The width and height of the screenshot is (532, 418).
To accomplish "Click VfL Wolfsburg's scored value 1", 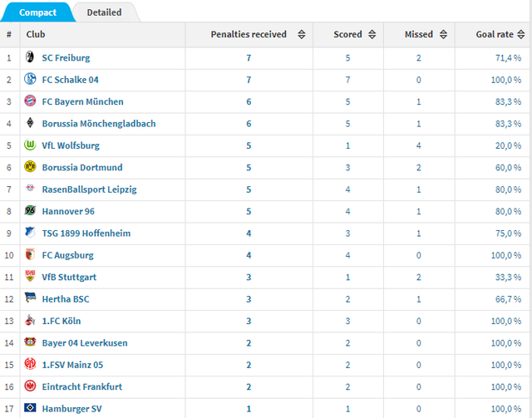I will pos(347,145).
